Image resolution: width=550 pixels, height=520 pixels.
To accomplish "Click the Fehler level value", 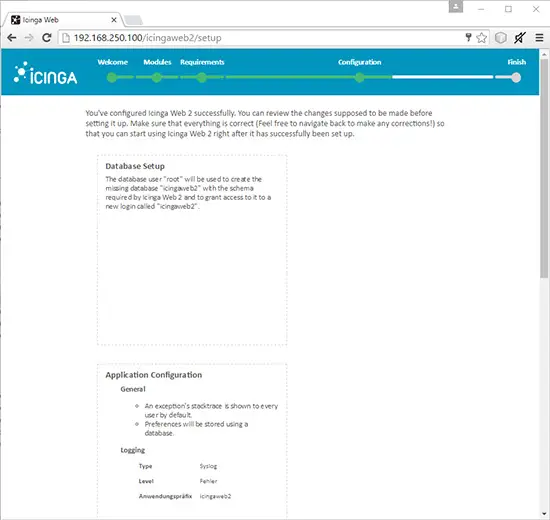I will coord(208,481).
